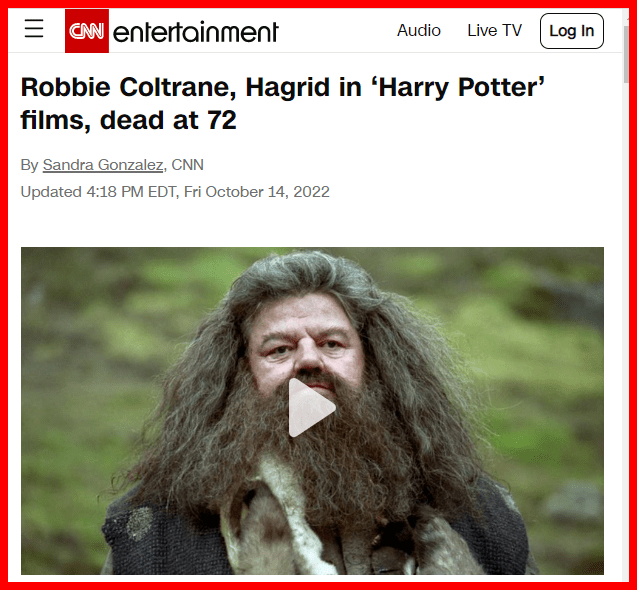This screenshot has width=637, height=590.
Task: Open author Sandra Gonzalez's profile link
Action: coord(103,165)
